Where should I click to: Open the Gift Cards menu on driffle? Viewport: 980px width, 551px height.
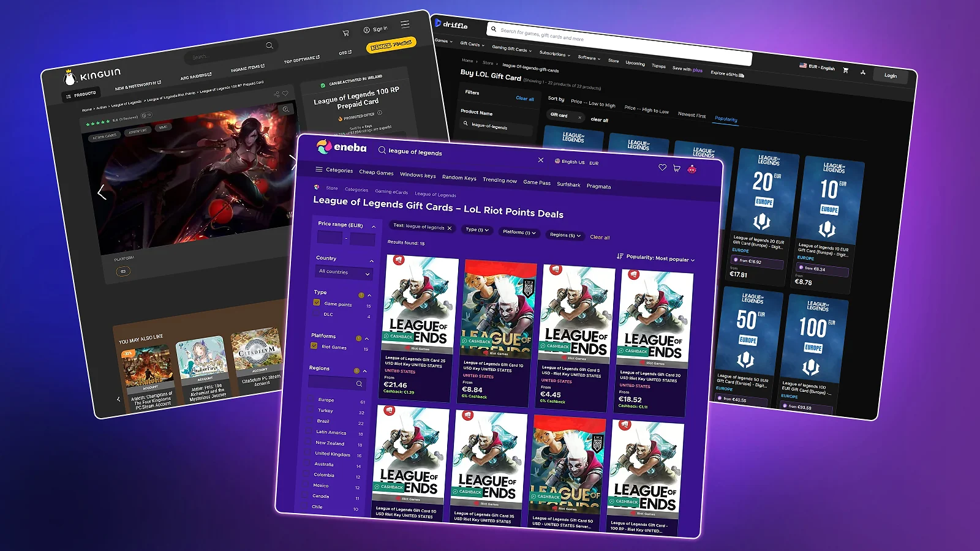coord(470,43)
